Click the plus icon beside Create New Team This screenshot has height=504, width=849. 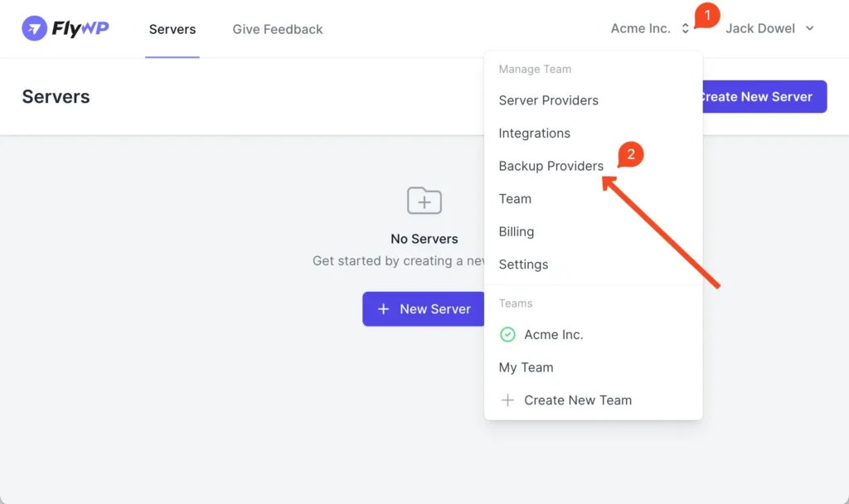(507, 400)
